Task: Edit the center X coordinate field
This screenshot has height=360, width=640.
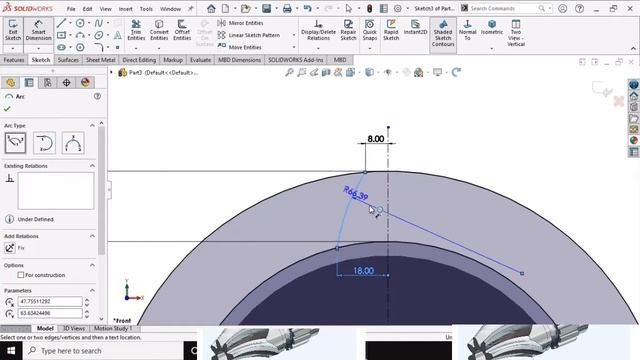Action: (51, 301)
